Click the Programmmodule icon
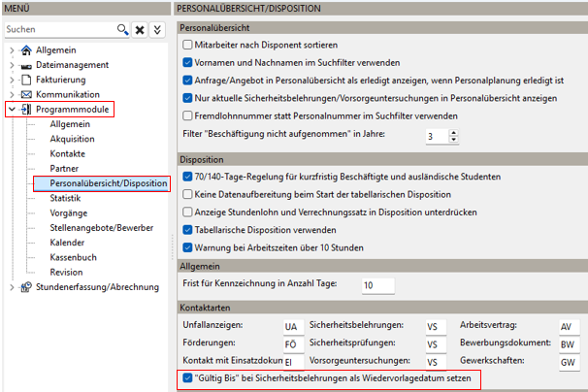 click(26, 110)
